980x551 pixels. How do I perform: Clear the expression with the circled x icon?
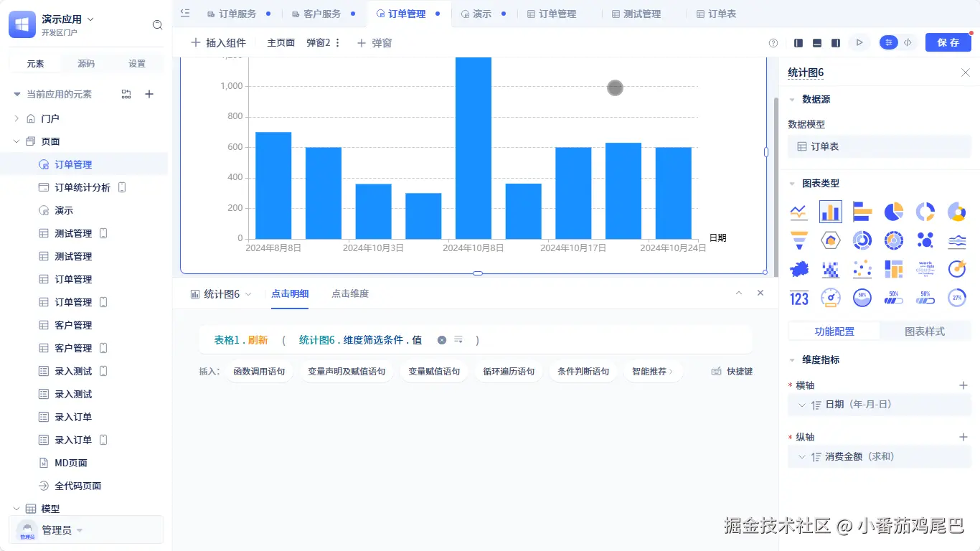point(442,340)
